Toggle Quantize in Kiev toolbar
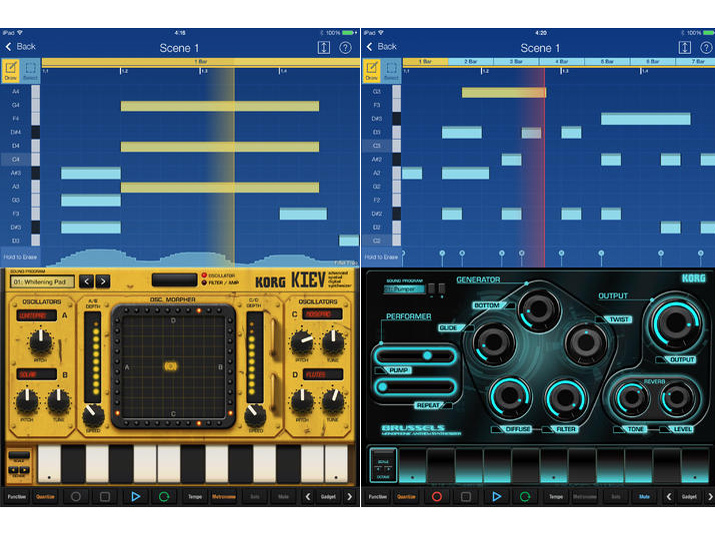Viewport: 715px width, 536px height. [x=45, y=497]
